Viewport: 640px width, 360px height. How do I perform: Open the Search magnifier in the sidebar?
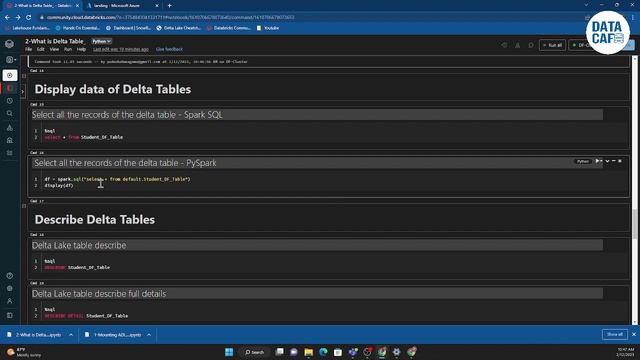(10, 113)
